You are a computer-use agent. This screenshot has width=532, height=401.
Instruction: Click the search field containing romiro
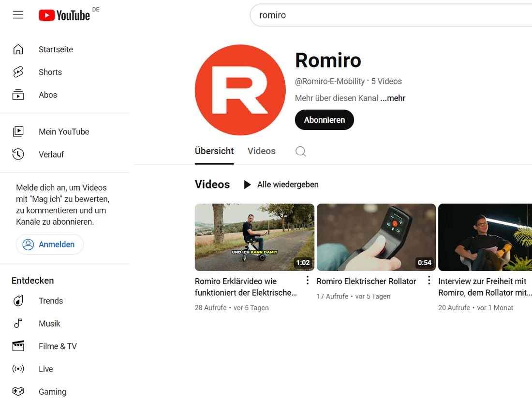click(x=387, y=15)
